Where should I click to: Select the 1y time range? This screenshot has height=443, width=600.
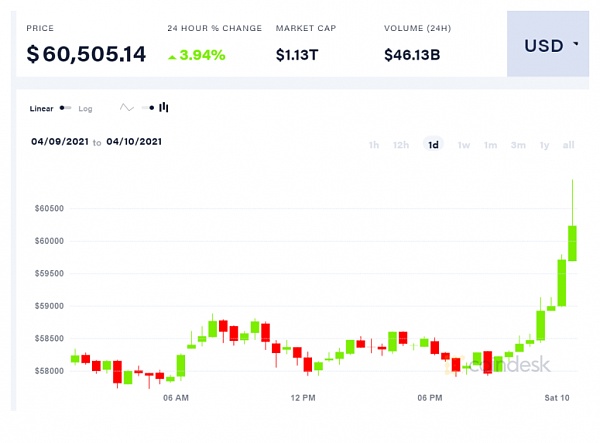pos(545,145)
